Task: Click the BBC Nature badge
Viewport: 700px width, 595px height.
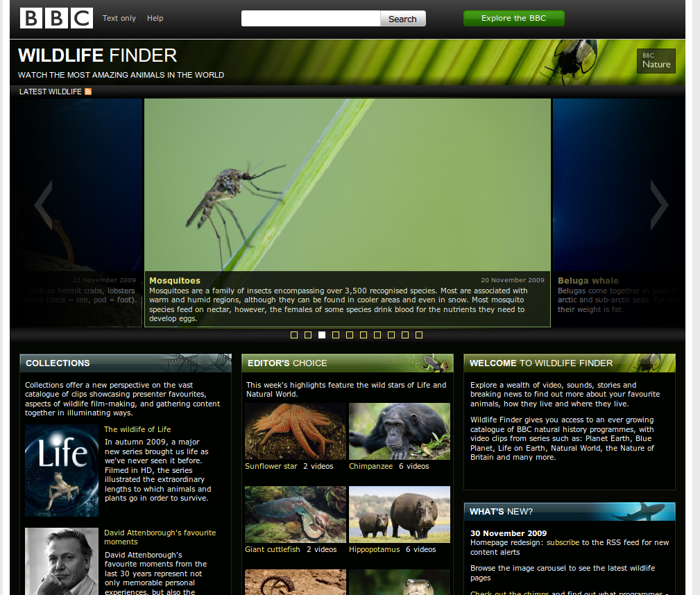Action: 656,61
